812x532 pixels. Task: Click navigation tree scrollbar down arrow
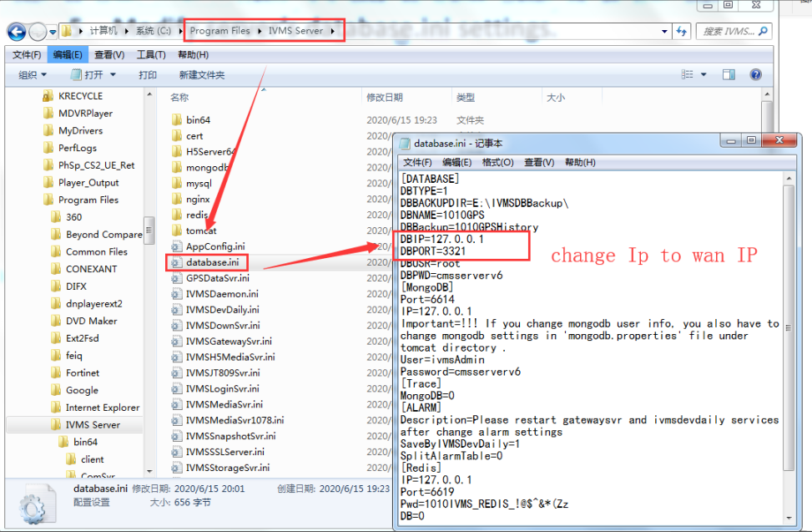149,471
